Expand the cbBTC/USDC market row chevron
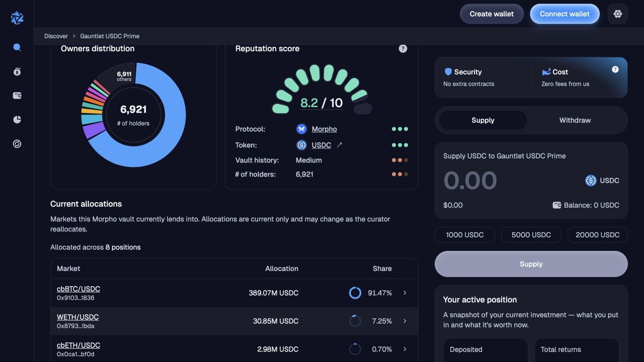Image resolution: width=644 pixels, height=362 pixels. pos(405,293)
